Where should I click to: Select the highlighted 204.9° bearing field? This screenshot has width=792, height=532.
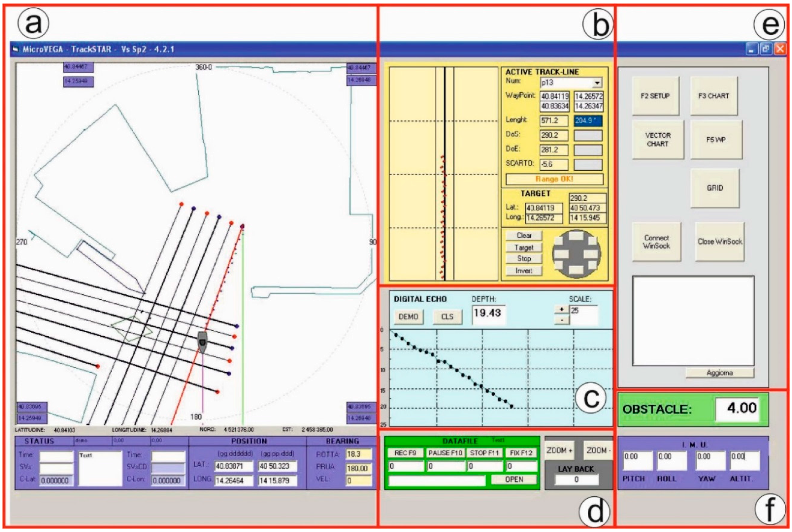coord(588,121)
